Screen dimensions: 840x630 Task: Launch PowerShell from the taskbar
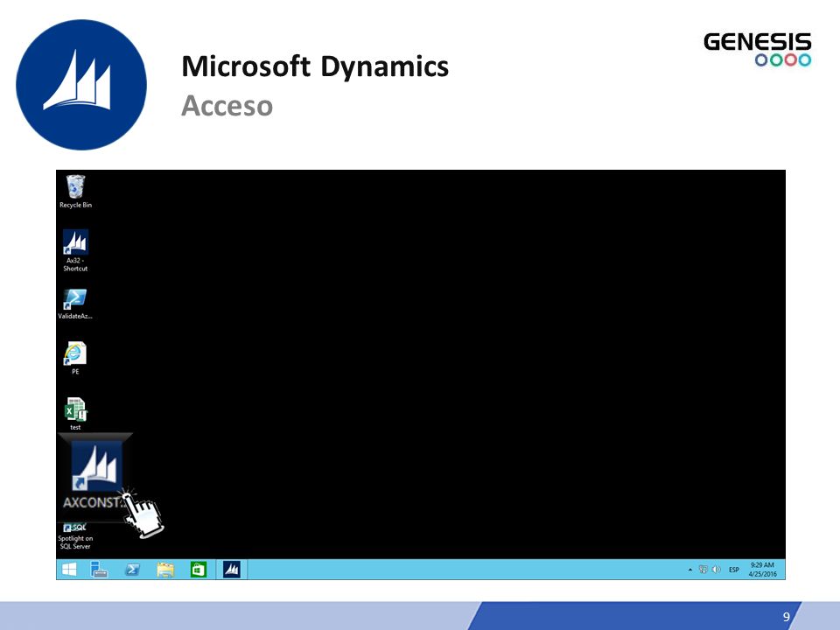pos(132,570)
